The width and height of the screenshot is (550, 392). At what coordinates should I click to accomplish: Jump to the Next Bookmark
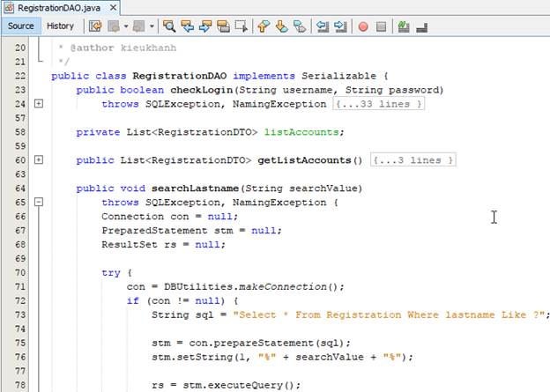tap(282, 26)
